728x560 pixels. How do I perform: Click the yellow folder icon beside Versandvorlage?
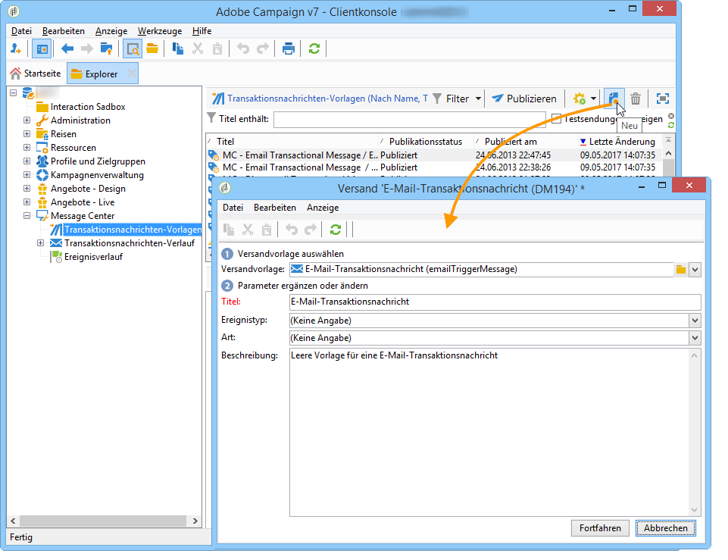(x=680, y=269)
